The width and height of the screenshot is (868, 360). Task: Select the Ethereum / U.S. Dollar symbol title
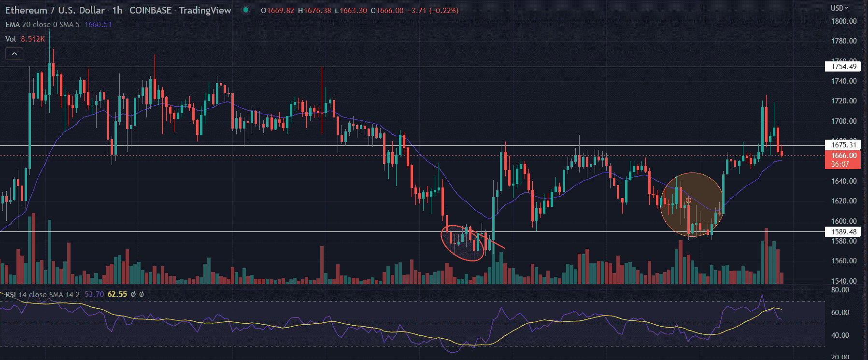coord(55,10)
